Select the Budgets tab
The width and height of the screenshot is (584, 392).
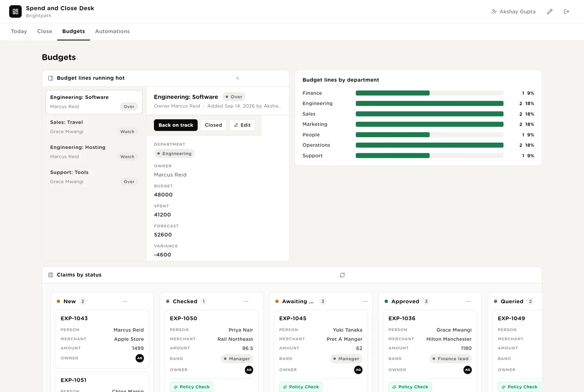tap(74, 31)
